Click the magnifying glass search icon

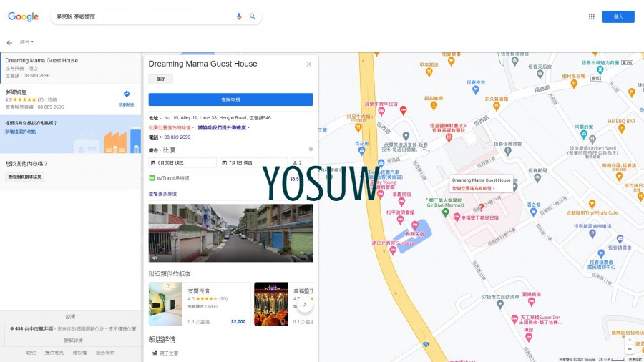click(253, 16)
